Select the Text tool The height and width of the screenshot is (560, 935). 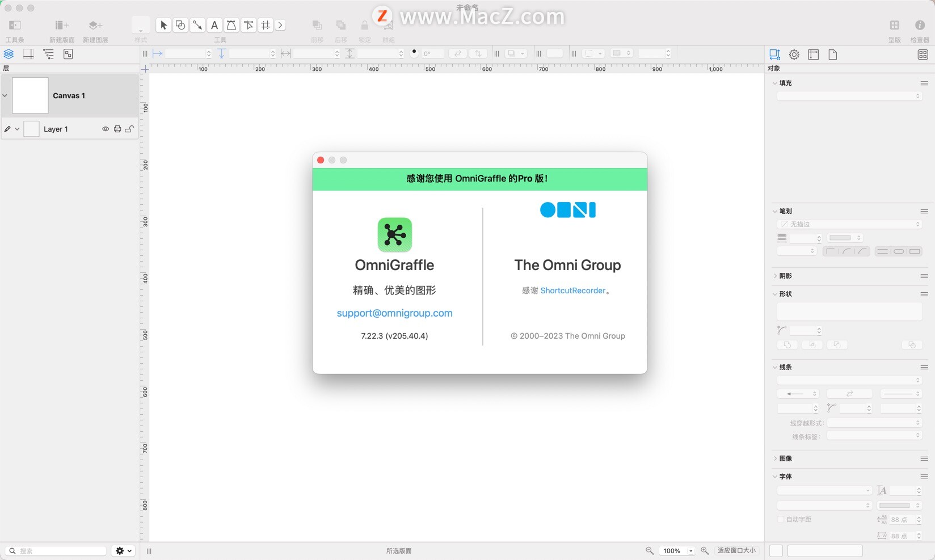(x=214, y=25)
